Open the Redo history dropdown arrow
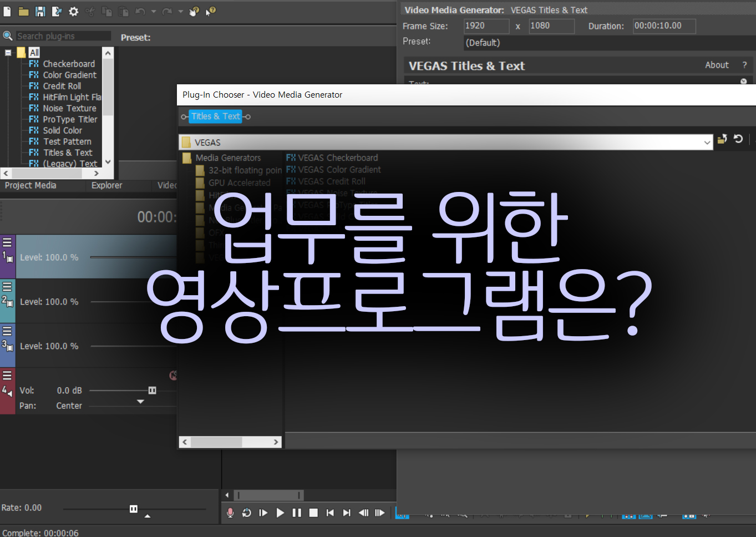This screenshot has height=537, width=756. (x=180, y=11)
